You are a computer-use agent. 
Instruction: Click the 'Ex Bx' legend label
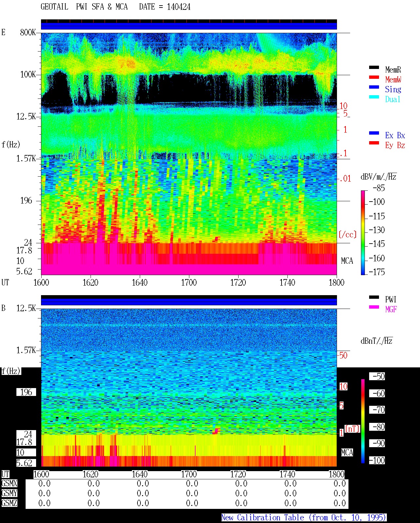[x=395, y=135]
